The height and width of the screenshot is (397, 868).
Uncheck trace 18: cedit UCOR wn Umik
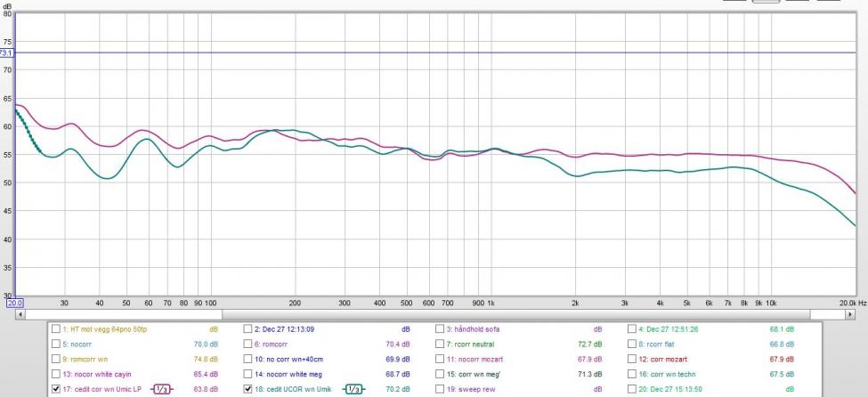click(x=248, y=389)
